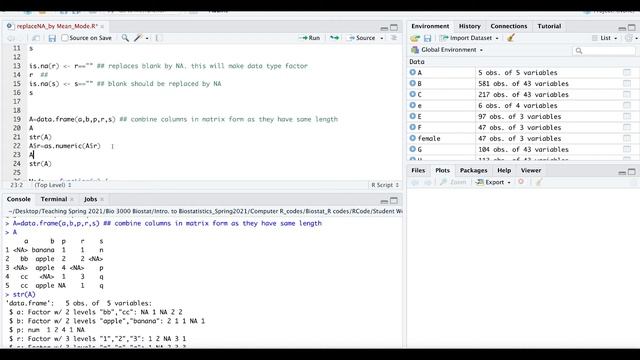Open R Script file type selector
Screen dimensions: 640x360
[385, 185]
